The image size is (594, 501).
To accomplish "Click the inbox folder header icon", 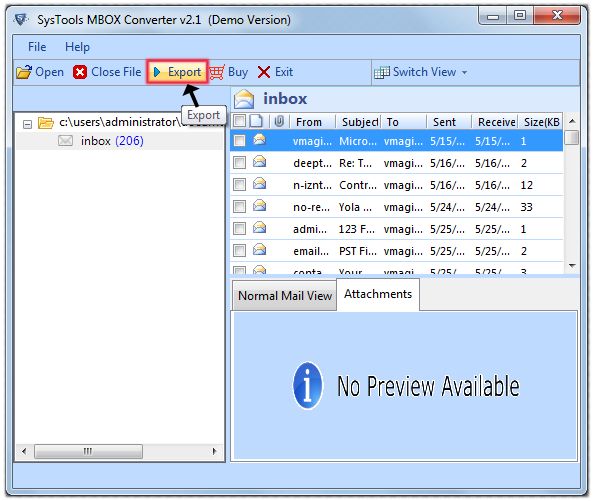I will point(244,99).
